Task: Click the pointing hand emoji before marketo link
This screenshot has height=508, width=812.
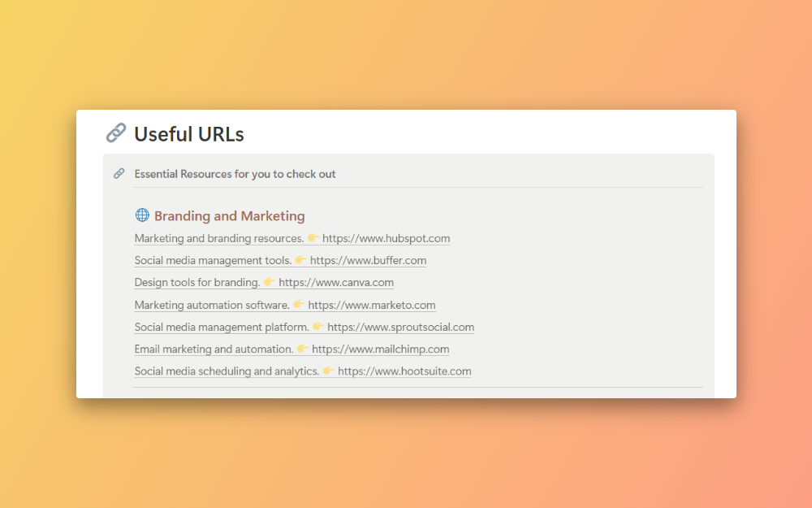Action: click(x=299, y=305)
